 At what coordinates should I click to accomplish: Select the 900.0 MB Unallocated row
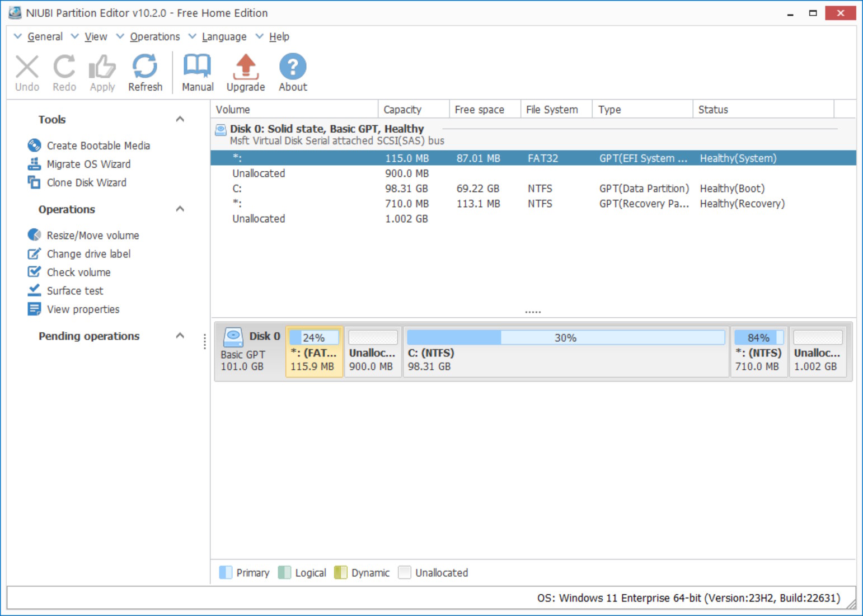click(533, 173)
